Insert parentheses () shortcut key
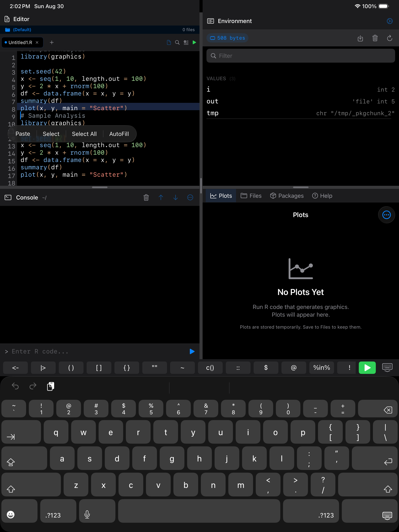The height and width of the screenshot is (532, 399). 71,368
